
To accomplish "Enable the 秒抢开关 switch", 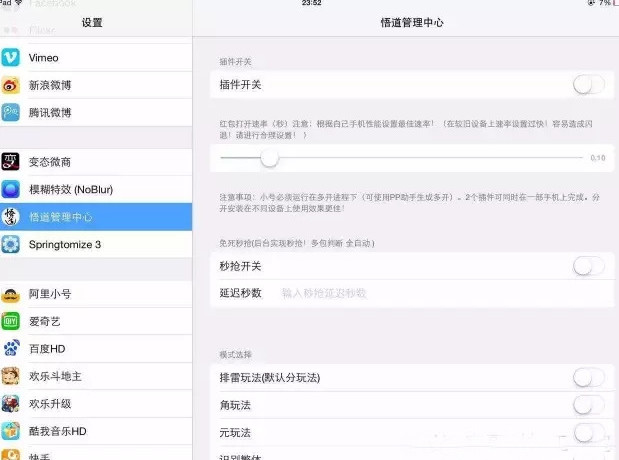I will click(x=589, y=266).
